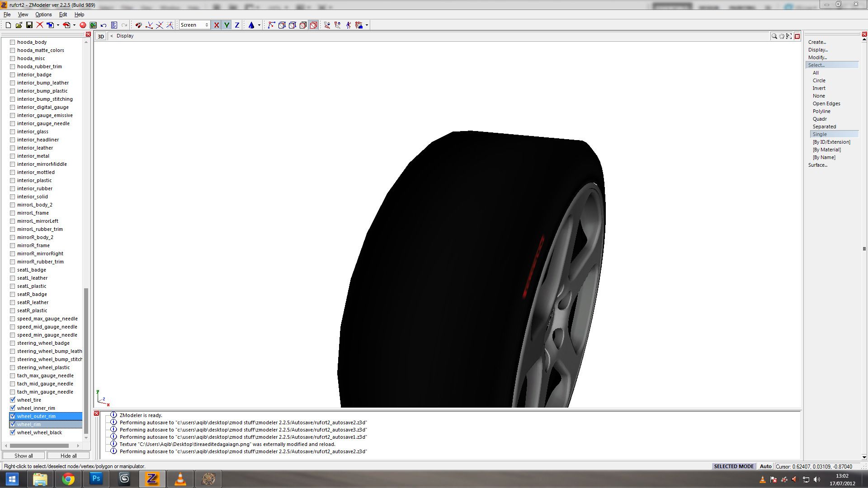Click the Save floppy disk icon
This screenshot has height=488, width=868.
tap(29, 25)
